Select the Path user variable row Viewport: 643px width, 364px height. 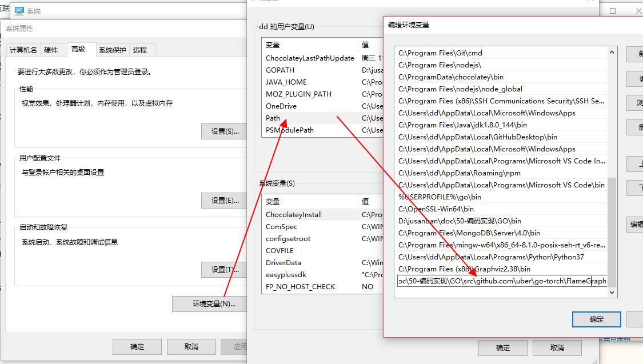click(273, 118)
